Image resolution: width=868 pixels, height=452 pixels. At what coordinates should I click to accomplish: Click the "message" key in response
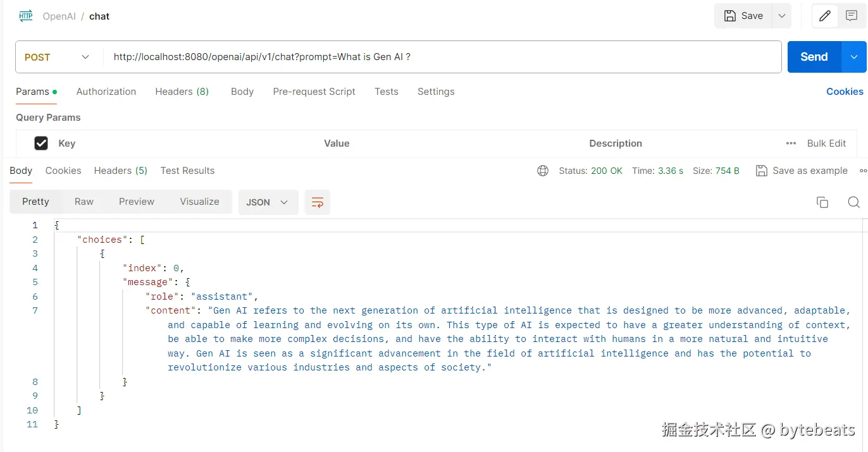point(148,282)
